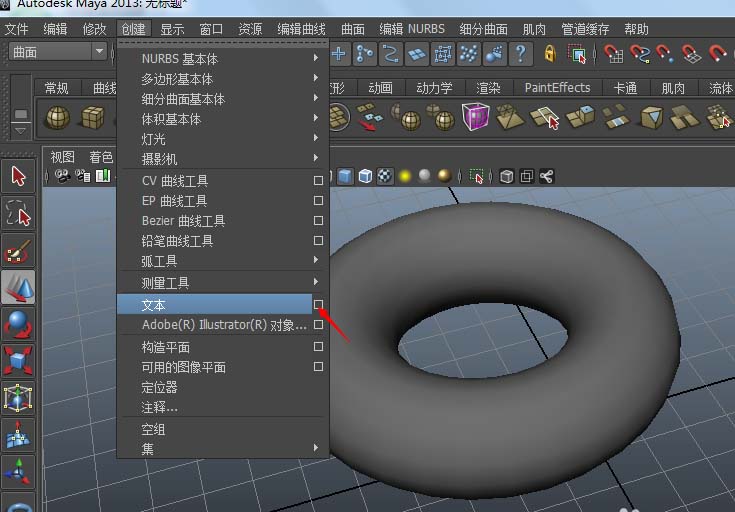Open the viewport 视图 menu
The width and height of the screenshot is (735, 512).
click(x=62, y=157)
